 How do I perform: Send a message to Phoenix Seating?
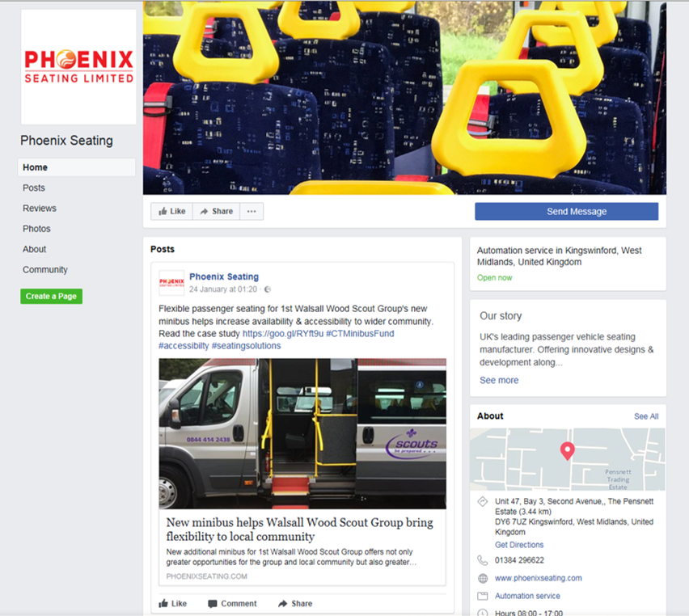566,211
